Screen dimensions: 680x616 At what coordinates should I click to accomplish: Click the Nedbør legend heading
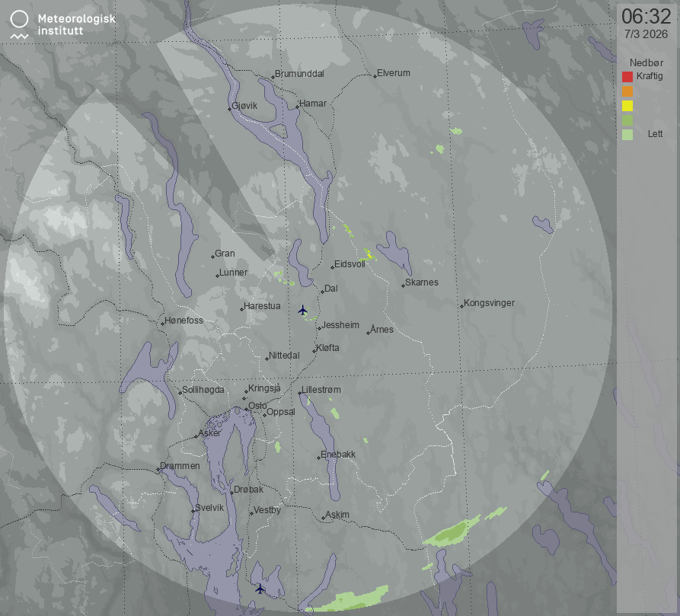click(646, 62)
